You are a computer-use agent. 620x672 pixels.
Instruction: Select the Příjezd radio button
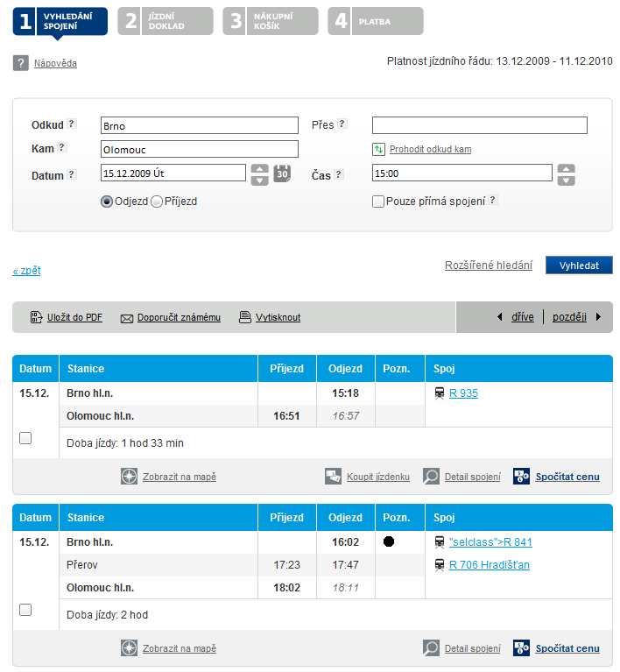158,202
